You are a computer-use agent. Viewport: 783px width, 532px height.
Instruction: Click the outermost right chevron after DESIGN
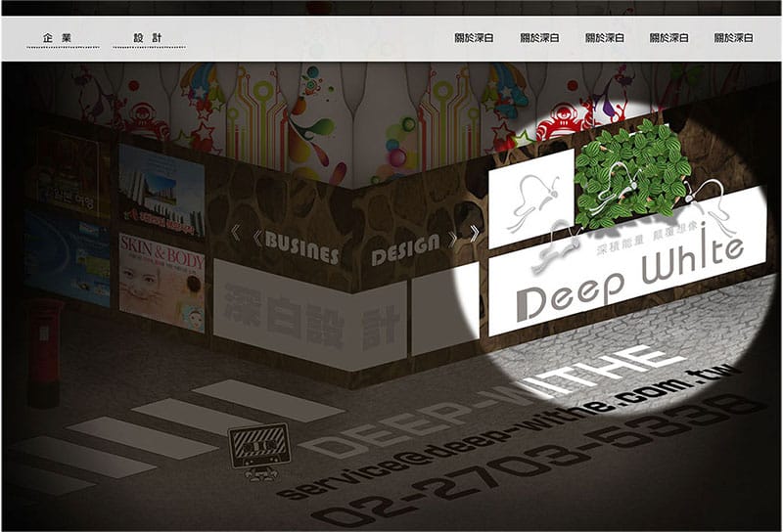tap(474, 233)
